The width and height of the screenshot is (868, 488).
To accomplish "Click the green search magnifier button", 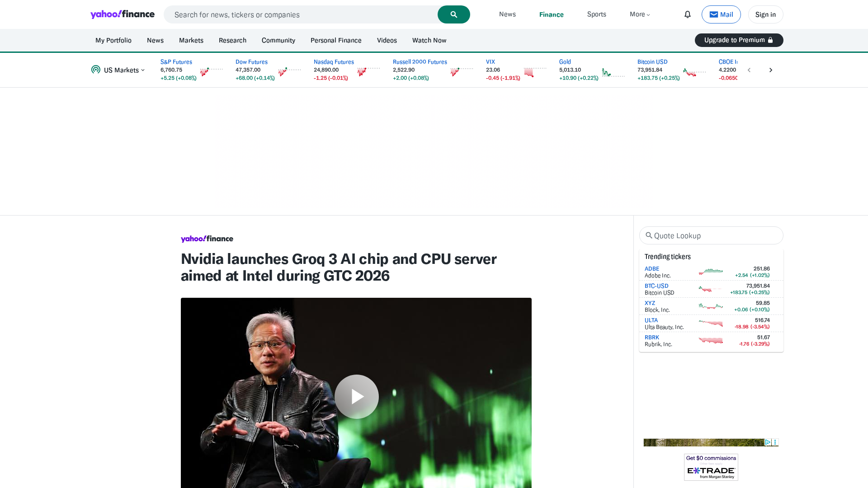I will tap(453, 14).
